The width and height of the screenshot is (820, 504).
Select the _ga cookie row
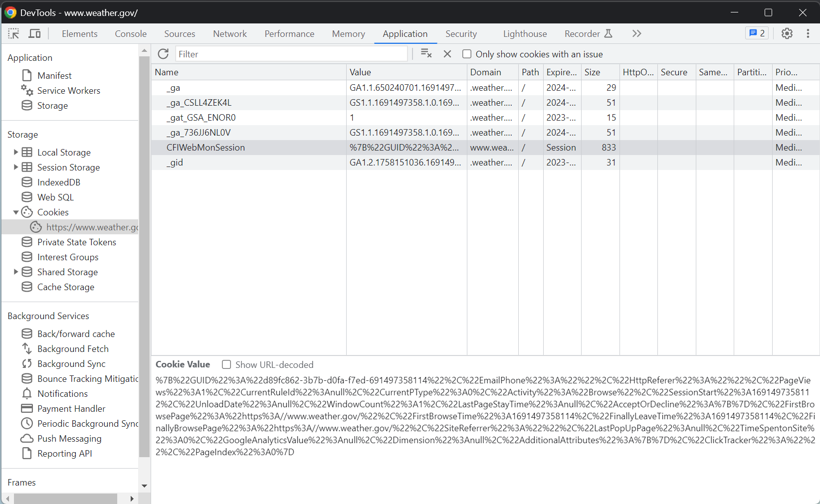point(485,87)
